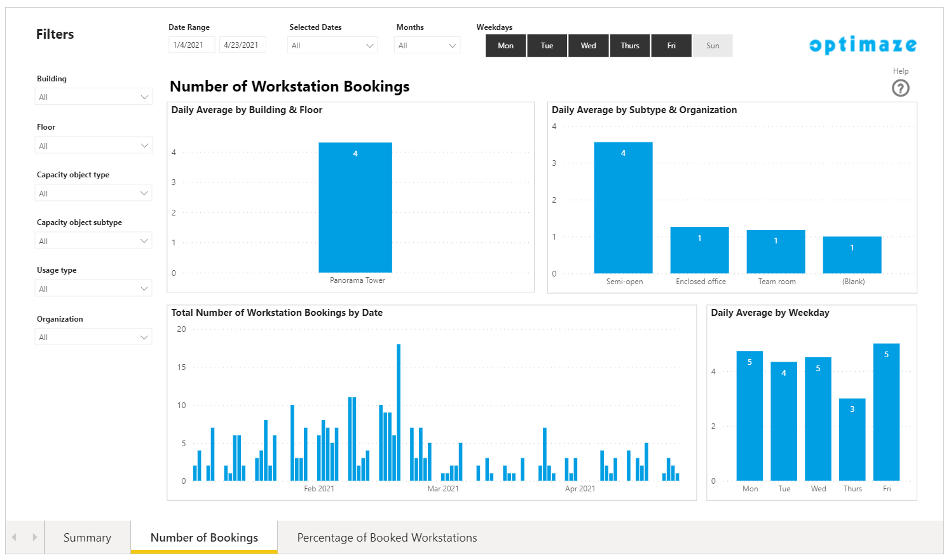951x560 pixels.
Task: Toggle the Mon weekday filter
Action: [x=505, y=46]
